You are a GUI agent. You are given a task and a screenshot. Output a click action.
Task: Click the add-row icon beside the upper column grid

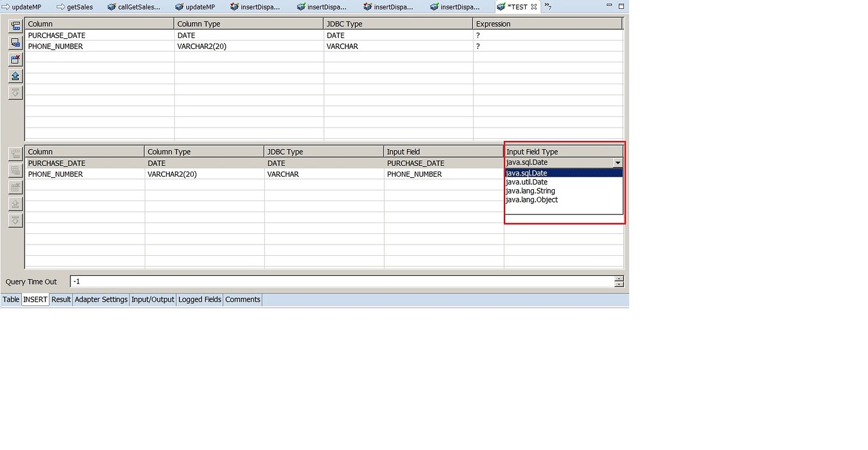[x=16, y=26]
